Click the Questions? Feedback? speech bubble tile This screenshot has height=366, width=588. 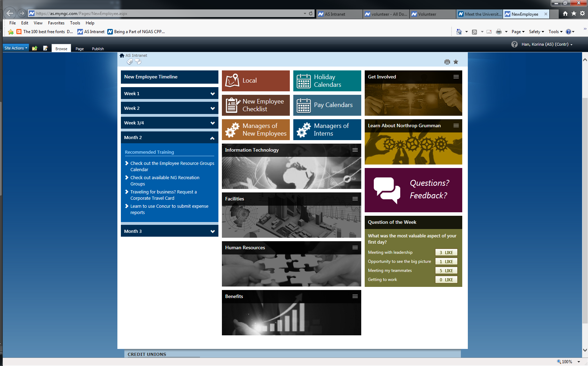point(413,190)
